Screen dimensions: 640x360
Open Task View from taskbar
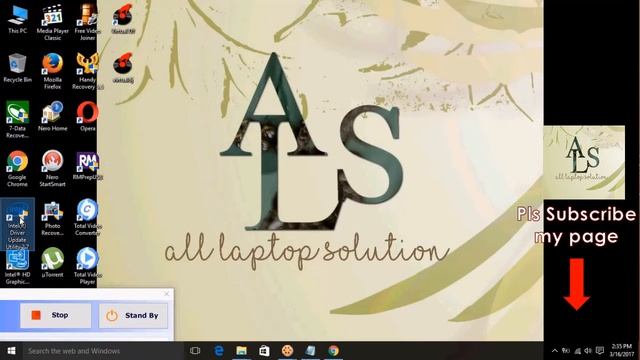coord(195,351)
